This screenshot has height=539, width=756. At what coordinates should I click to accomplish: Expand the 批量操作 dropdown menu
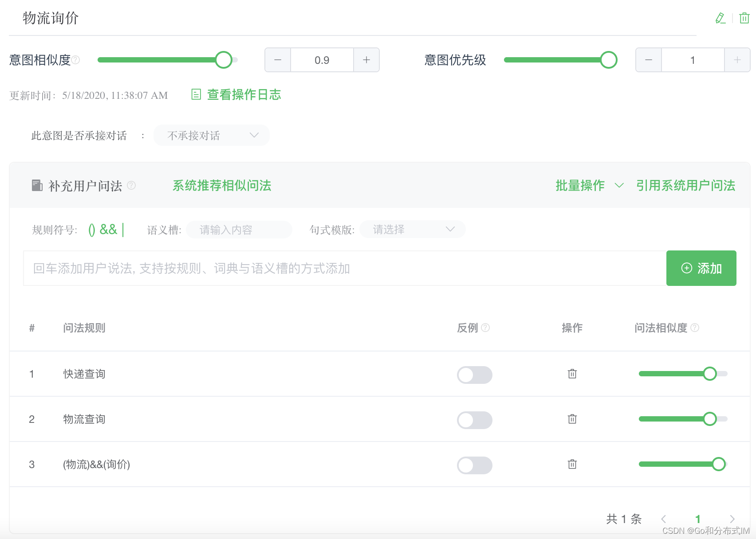tap(590, 185)
